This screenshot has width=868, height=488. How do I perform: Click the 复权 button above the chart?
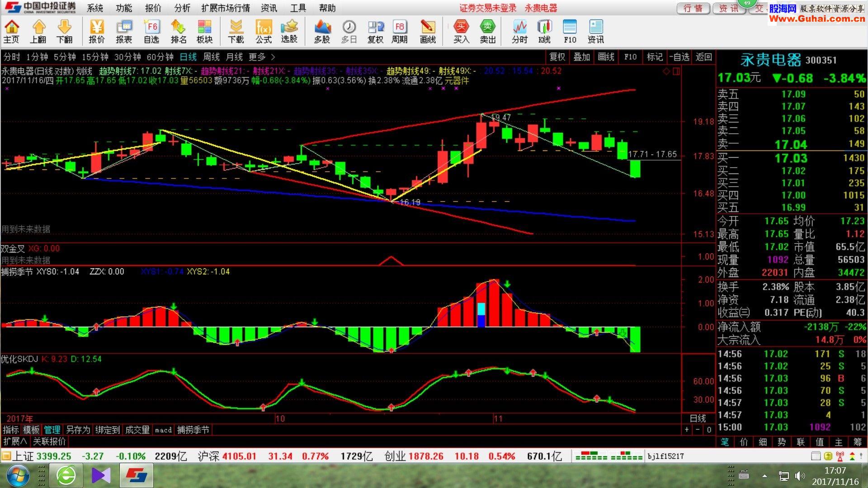click(557, 57)
